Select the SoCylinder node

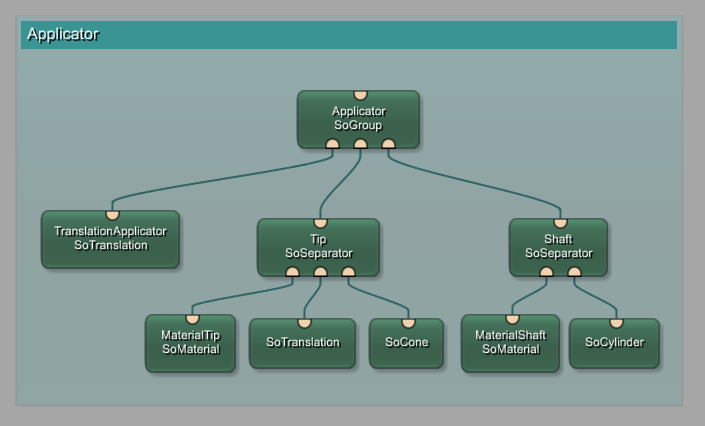[x=614, y=343]
